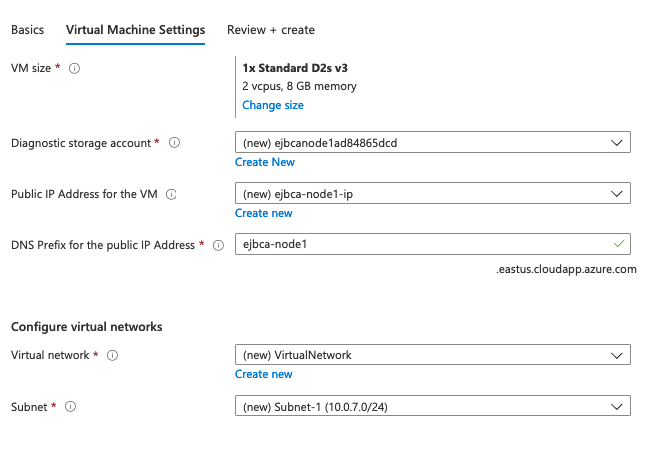Click the Change size link

(x=272, y=105)
